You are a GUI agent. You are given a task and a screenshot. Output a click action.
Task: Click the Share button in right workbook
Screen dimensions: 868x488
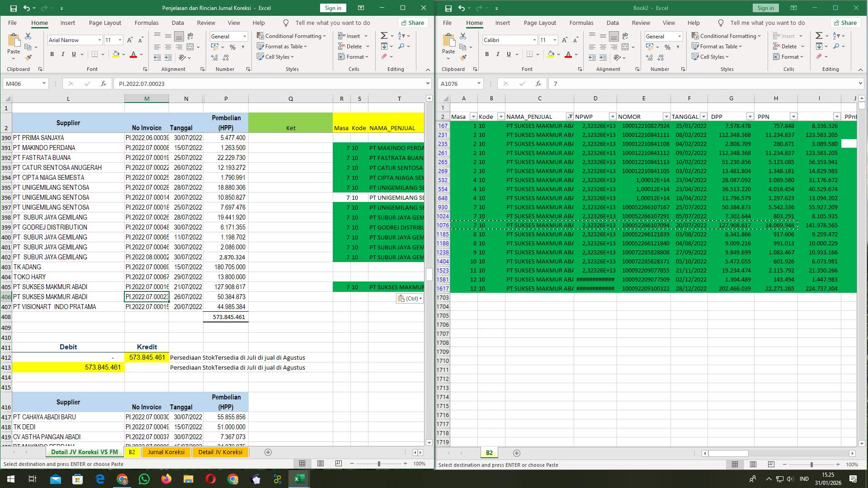(848, 23)
